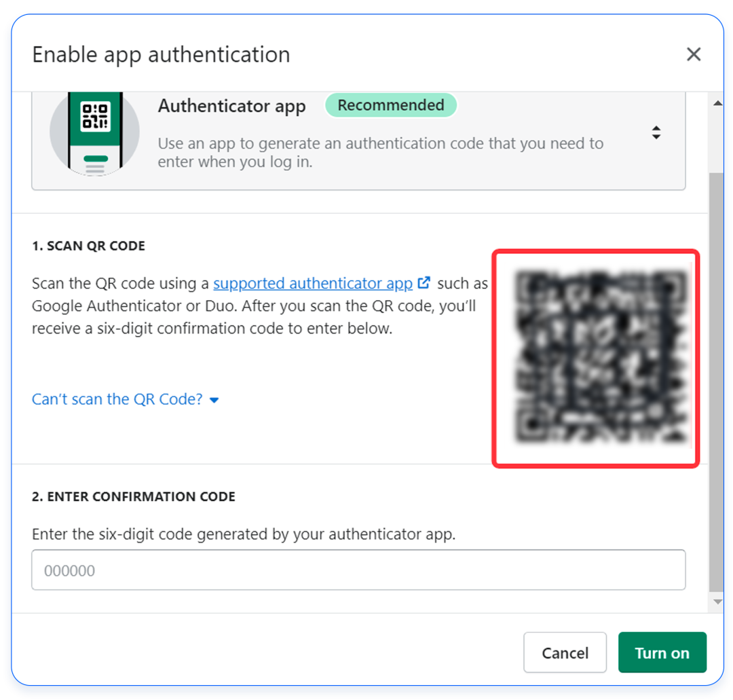
Task: Close the Enable app authentication dialog
Action: pos(693,54)
